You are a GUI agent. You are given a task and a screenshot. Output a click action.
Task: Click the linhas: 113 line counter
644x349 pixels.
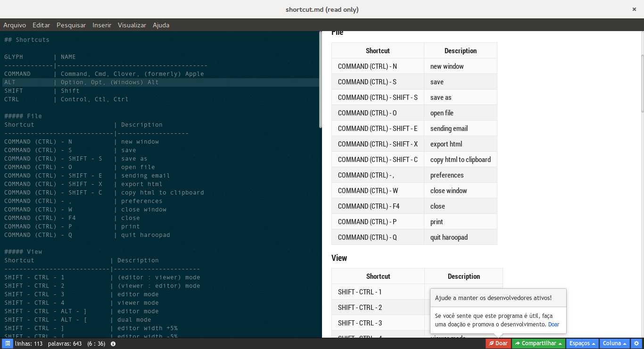pos(29,344)
